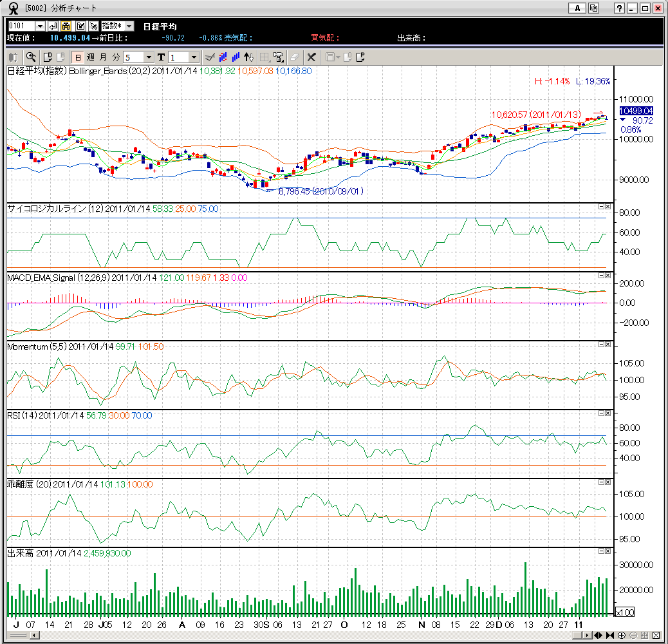Screen dimensions: 668x644
Task: Click the magnifier zoom tool in toolbar
Action: point(30,57)
